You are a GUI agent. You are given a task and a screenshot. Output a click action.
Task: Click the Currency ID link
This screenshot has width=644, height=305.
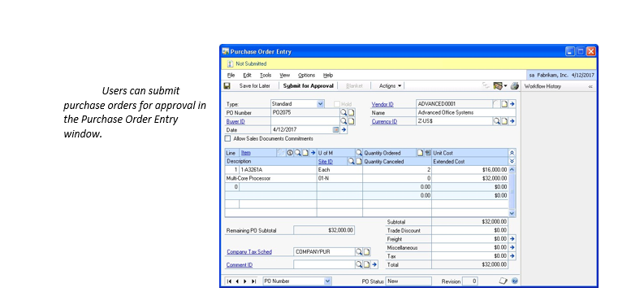(384, 121)
